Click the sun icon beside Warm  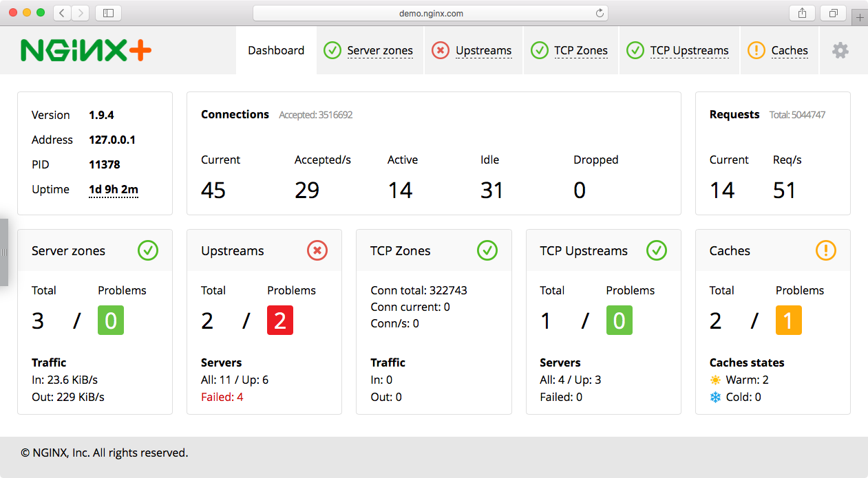coord(716,380)
